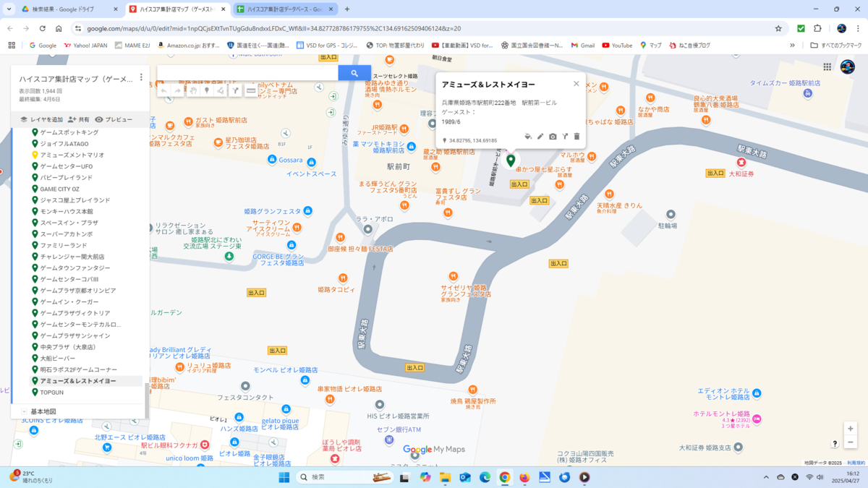Open the Chrome extensions puzzle icon

pos(817,29)
